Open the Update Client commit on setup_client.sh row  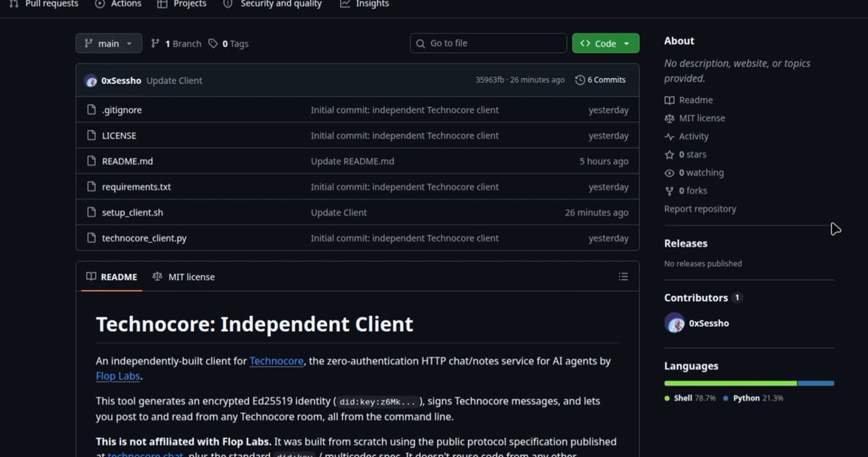tap(339, 213)
